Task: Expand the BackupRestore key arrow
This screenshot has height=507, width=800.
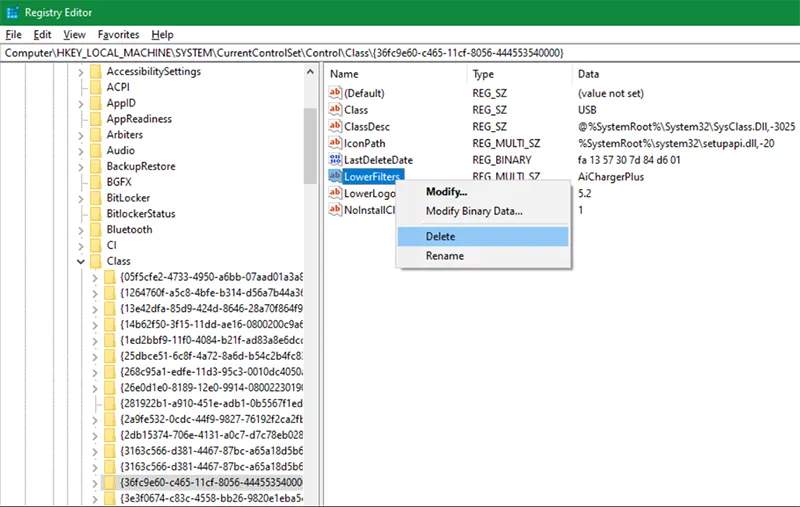Action: tap(81, 166)
